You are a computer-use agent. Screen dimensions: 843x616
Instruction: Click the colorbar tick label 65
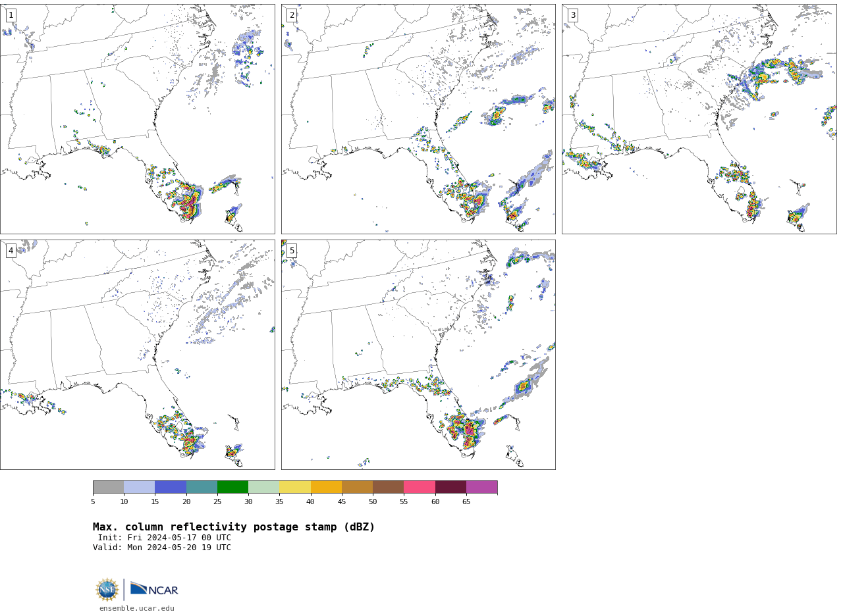466,502
